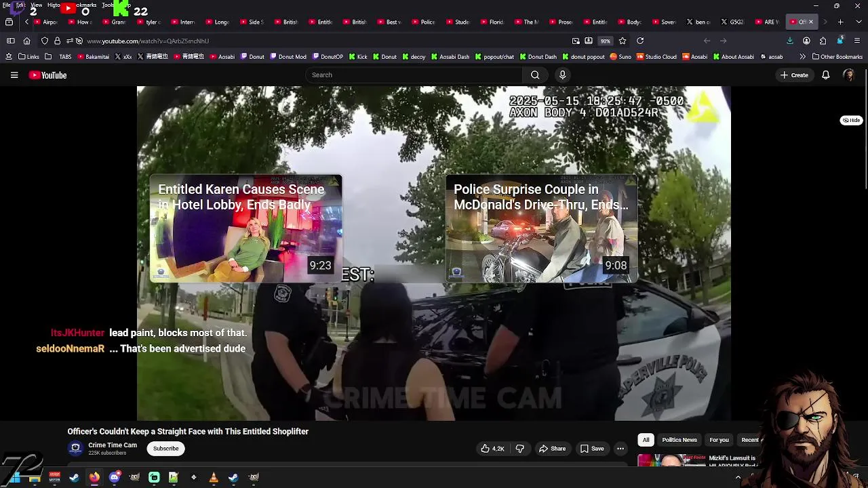This screenshot has width=868, height=488.
Task: Switch to the Airport tab
Action: (x=45, y=22)
